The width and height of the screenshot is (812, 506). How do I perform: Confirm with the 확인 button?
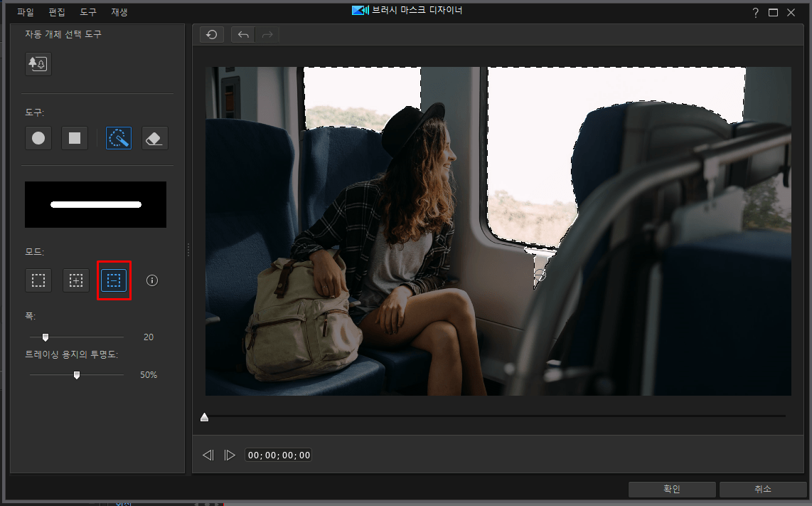672,489
